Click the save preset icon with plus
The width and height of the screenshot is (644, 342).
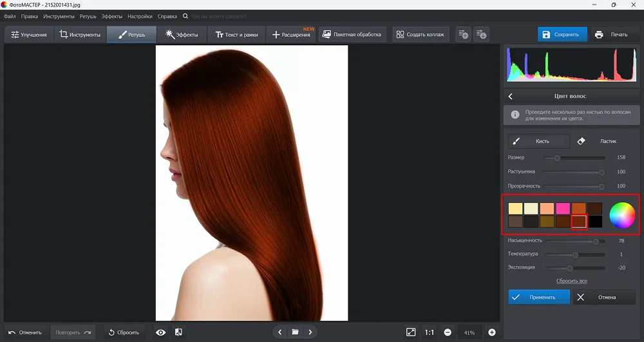[x=463, y=35]
